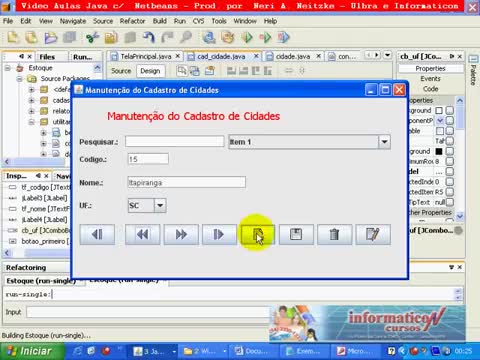
Task: Click the new record document button
Action: pos(258,235)
